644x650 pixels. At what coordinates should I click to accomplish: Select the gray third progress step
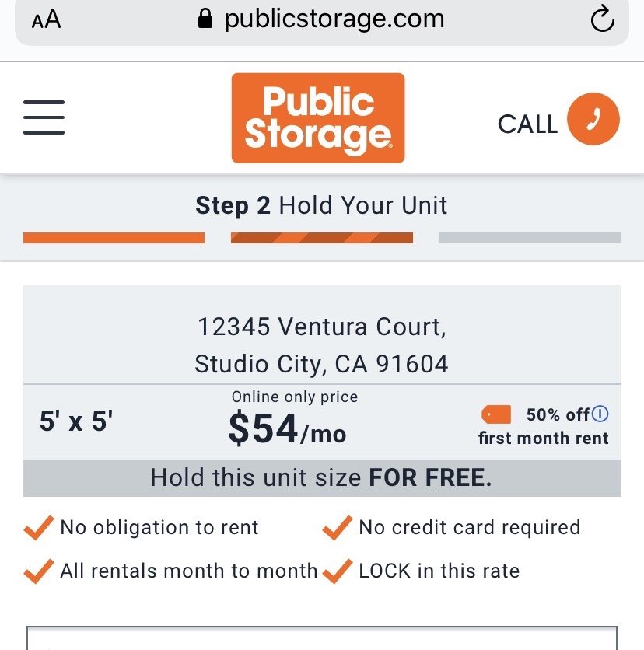pos(530,238)
